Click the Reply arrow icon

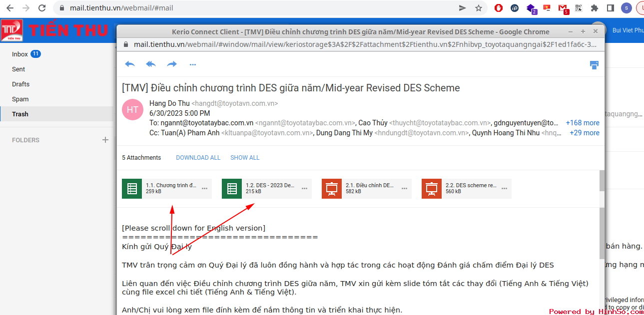130,64
